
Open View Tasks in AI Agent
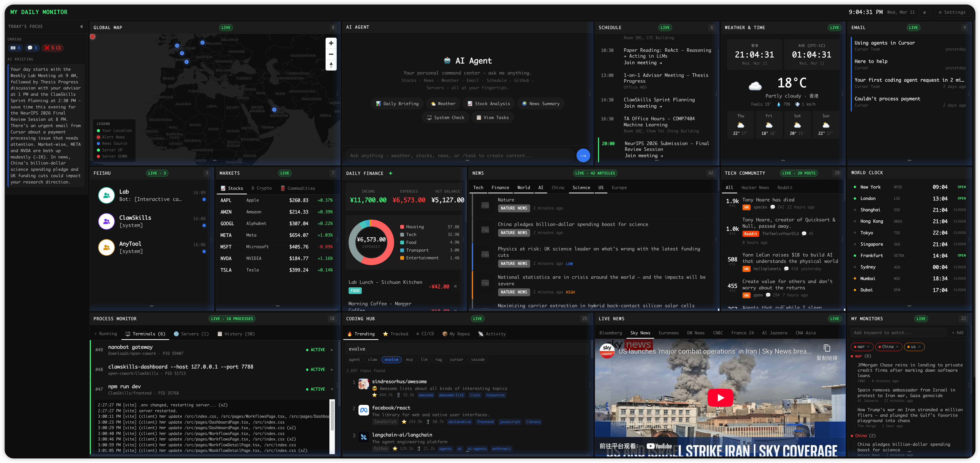493,118
